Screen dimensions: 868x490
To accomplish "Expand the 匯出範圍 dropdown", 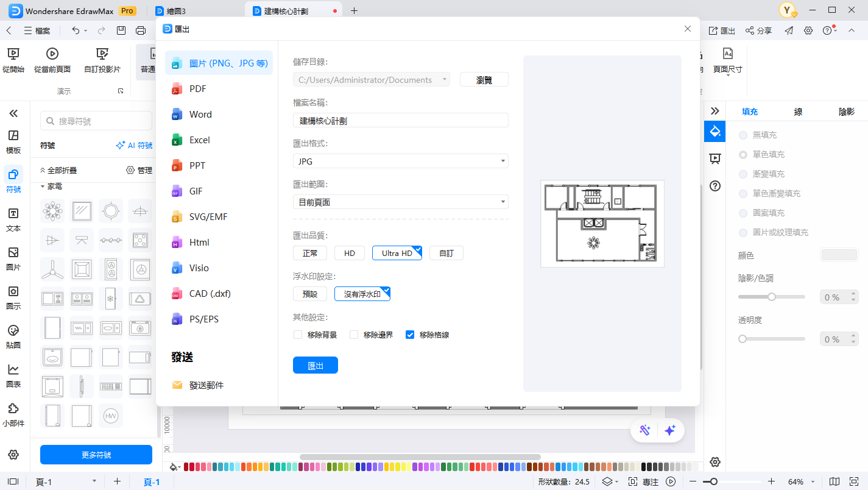I will pos(400,201).
